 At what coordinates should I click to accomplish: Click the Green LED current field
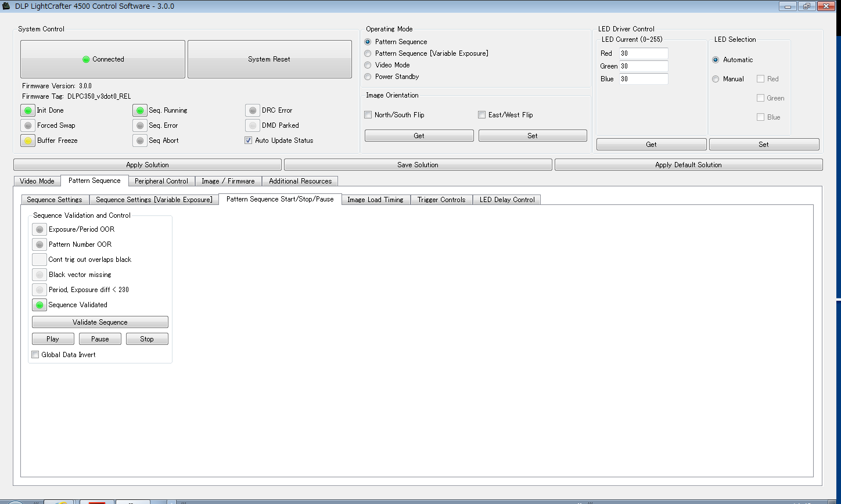644,66
